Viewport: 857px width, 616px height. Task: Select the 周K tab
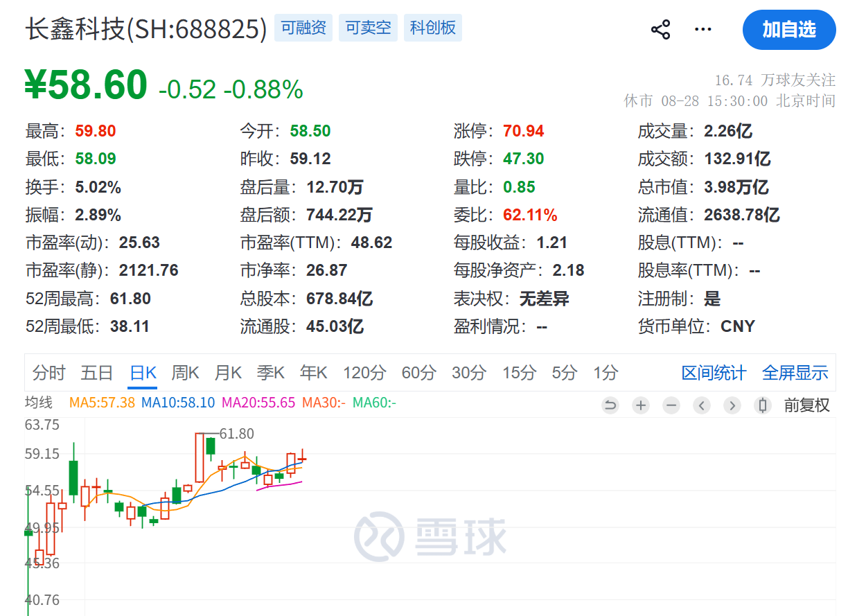[x=185, y=373]
